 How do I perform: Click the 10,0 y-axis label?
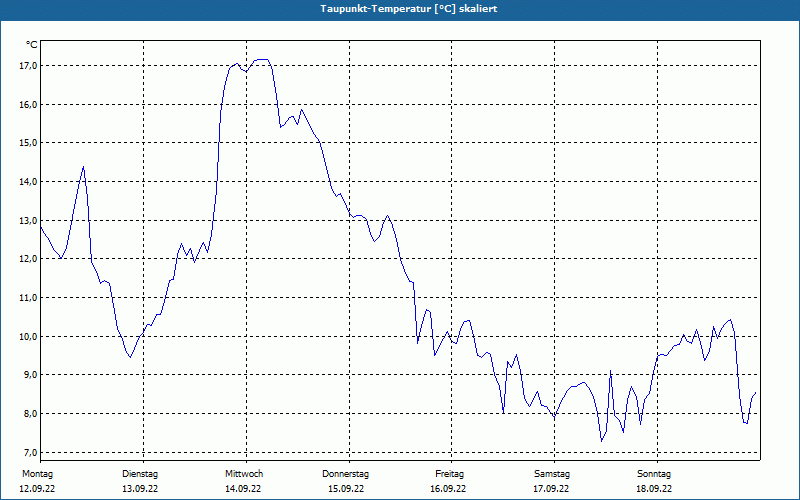point(29,336)
